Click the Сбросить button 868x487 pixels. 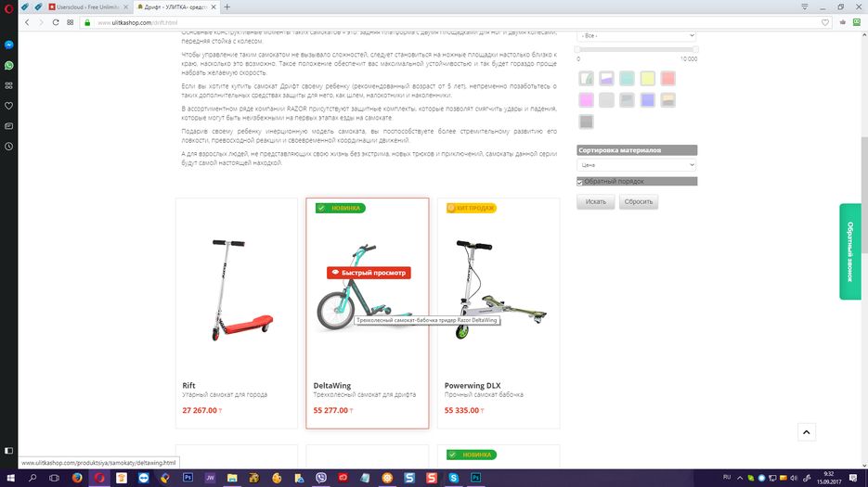639,202
